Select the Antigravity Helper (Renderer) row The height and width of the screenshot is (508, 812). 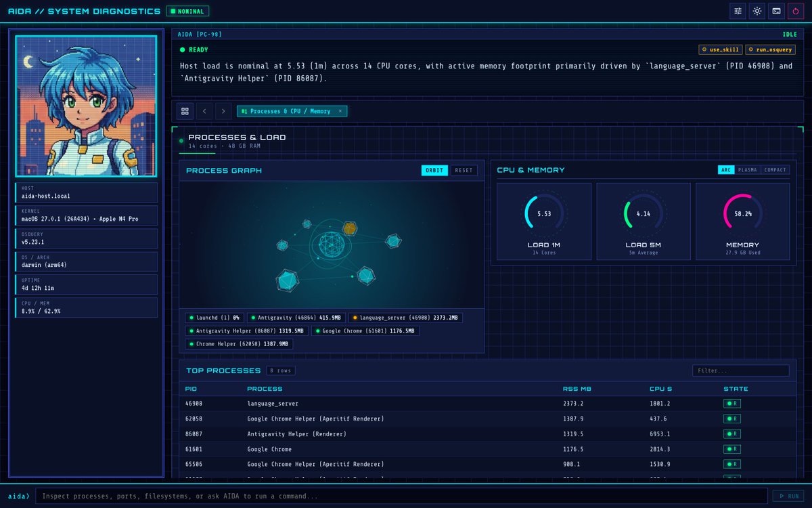[x=487, y=434]
